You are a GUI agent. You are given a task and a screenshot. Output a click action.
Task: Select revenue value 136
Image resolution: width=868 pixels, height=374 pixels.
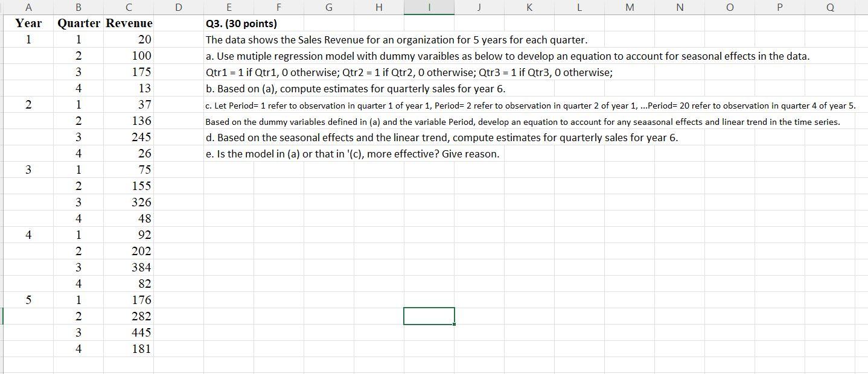[x=129, y=121]
